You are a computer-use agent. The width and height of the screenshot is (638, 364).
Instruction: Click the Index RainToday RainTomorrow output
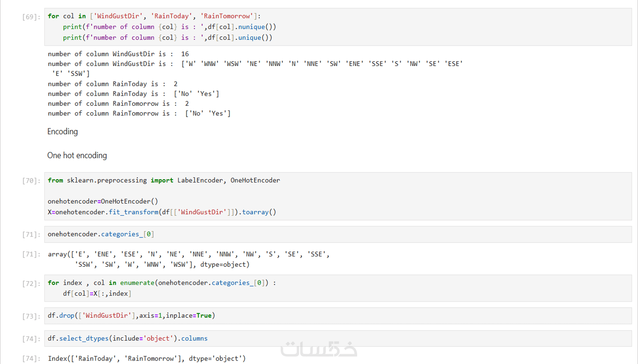click(x=147, y=359)
